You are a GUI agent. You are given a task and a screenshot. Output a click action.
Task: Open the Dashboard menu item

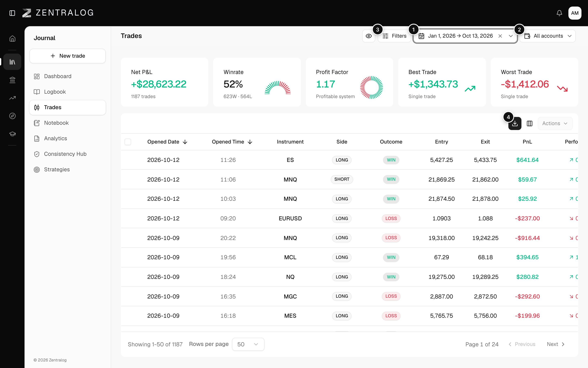tap(68, 76)
